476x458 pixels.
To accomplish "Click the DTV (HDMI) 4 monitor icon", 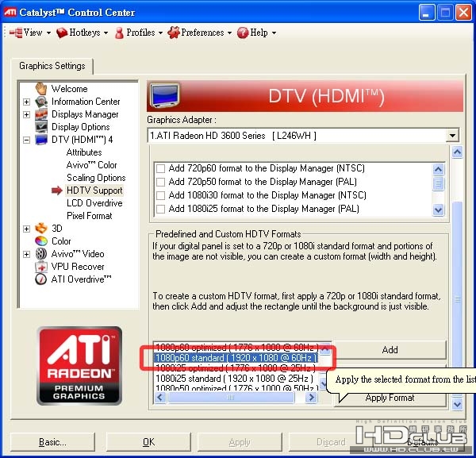I will click(41, 140).
